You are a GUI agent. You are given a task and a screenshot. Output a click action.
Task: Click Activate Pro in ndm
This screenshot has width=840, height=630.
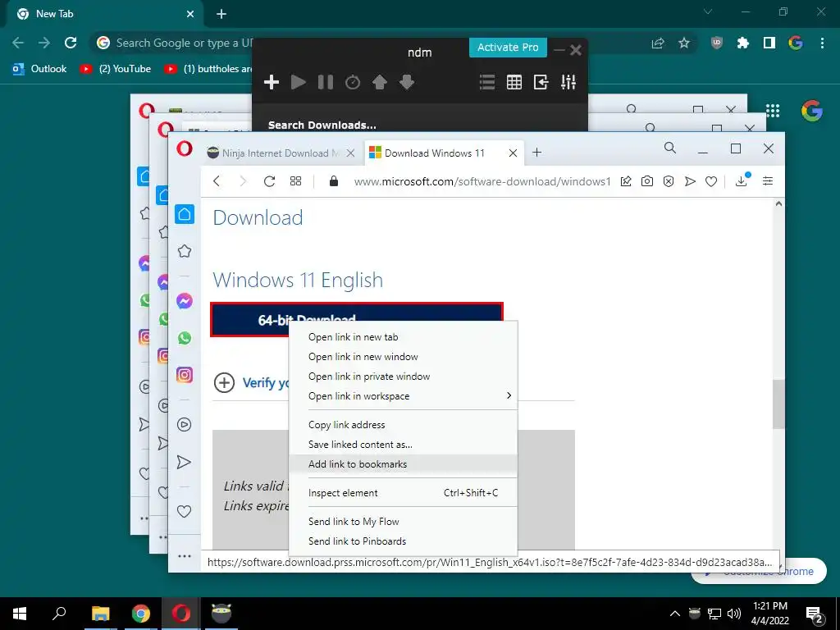508,47
